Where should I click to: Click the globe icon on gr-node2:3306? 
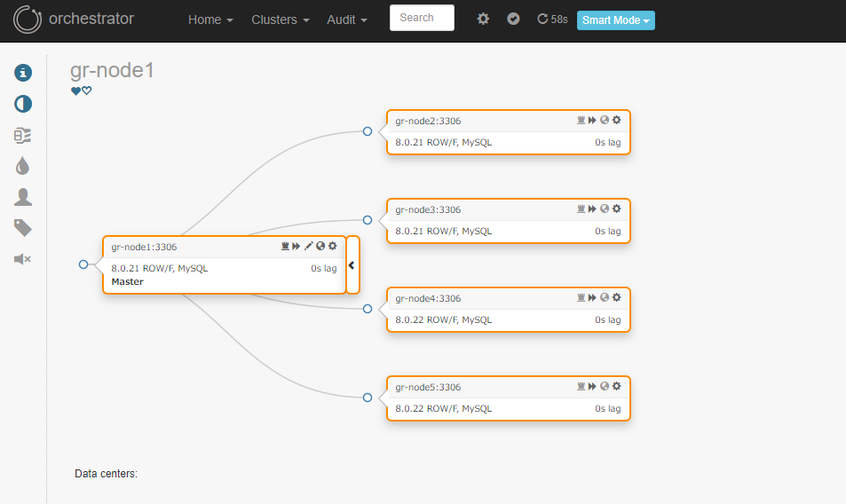click(x=605, y=120)
